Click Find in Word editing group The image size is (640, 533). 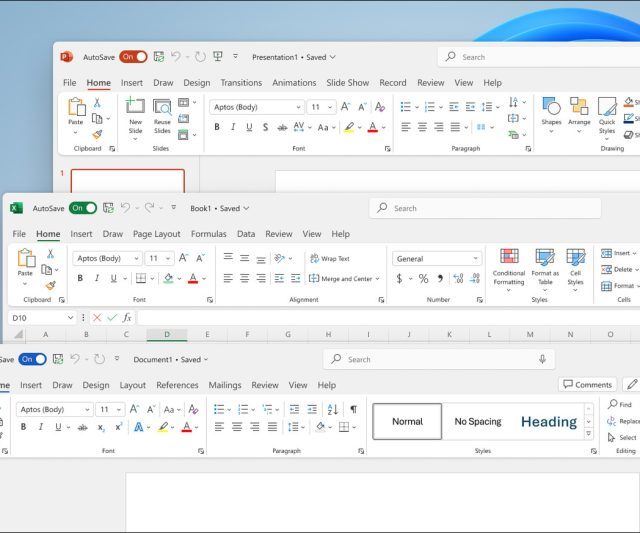click(620, 404)
